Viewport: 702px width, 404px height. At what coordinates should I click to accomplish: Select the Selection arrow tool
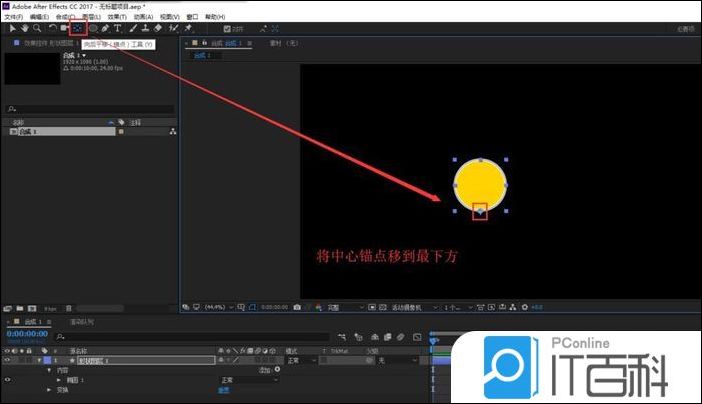(x=13, y=28)
